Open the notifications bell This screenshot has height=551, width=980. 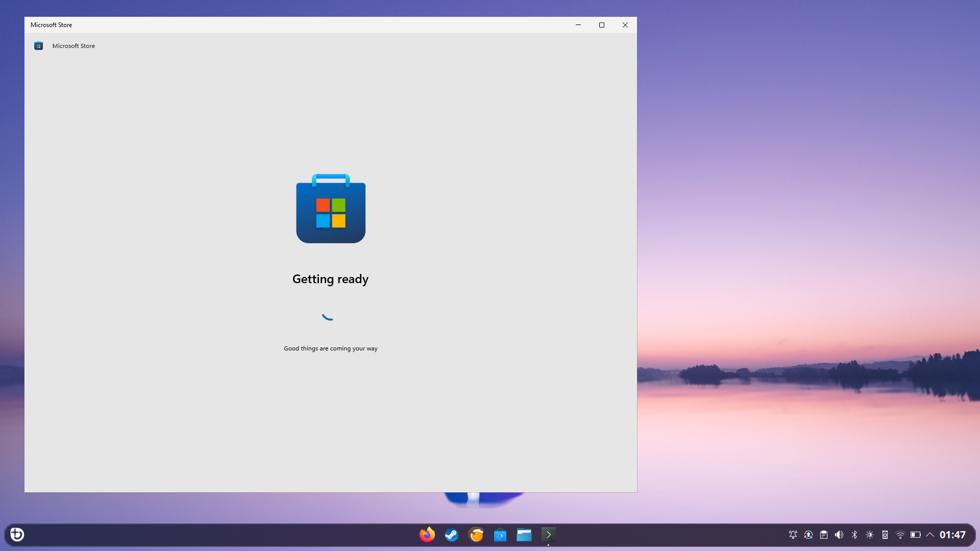point(793,535)
